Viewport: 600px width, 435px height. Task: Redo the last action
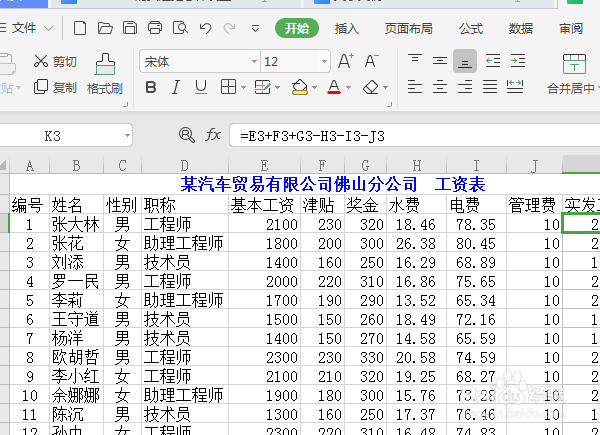230,28
